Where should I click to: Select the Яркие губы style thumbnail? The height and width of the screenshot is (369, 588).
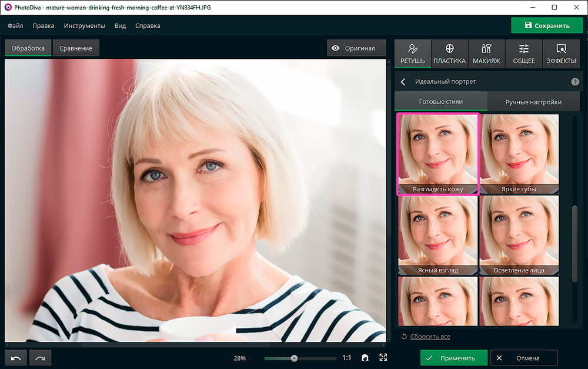[x=519, y=154]
